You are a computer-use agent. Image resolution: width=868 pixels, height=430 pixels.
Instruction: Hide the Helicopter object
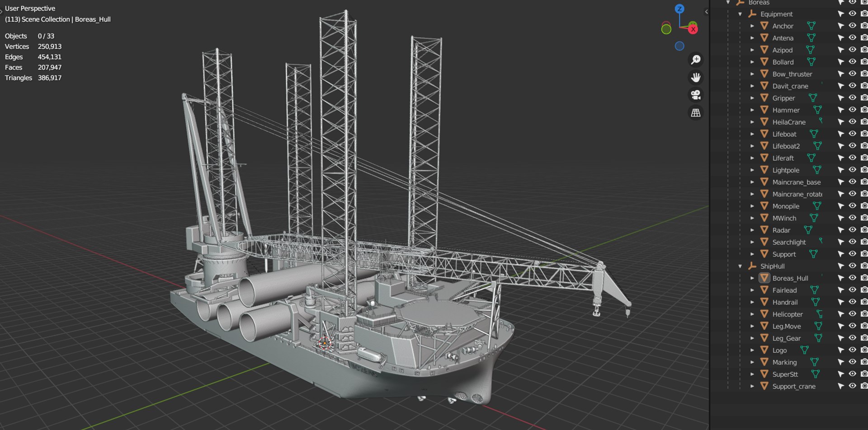[x=852, y=314]
